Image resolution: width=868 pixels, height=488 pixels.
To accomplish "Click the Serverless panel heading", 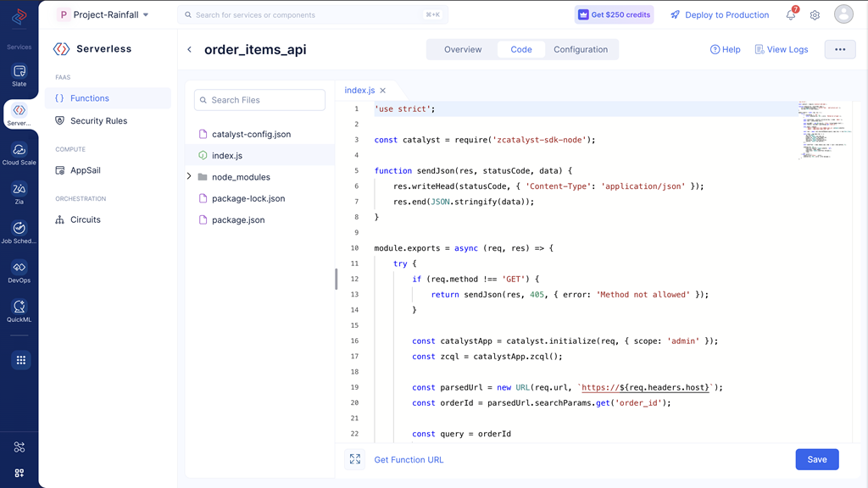I will (x=103, y=48).
